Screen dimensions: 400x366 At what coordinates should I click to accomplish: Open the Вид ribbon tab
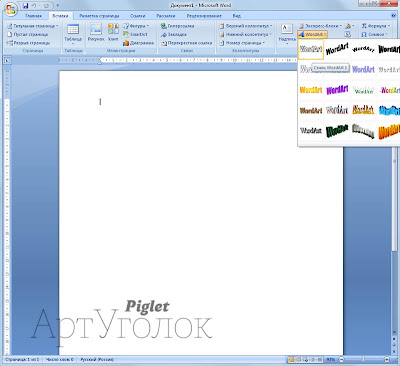click(x=237, y=16)
